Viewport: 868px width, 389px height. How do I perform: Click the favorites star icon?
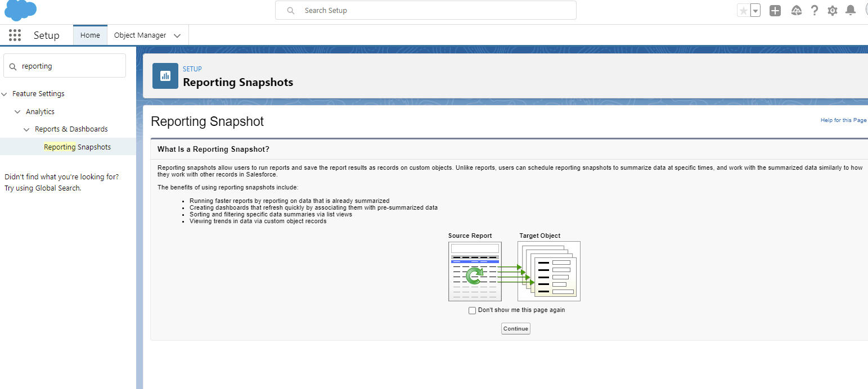[743, 10]
